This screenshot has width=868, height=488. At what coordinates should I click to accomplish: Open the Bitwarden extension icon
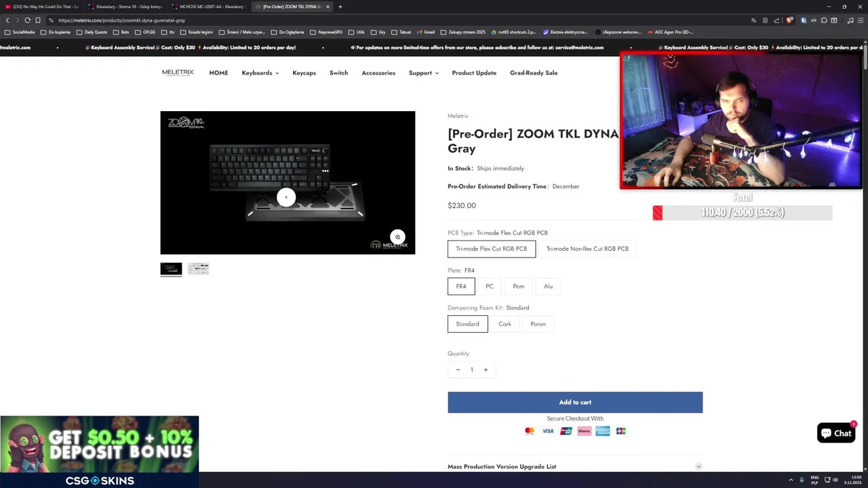(804, 20)
